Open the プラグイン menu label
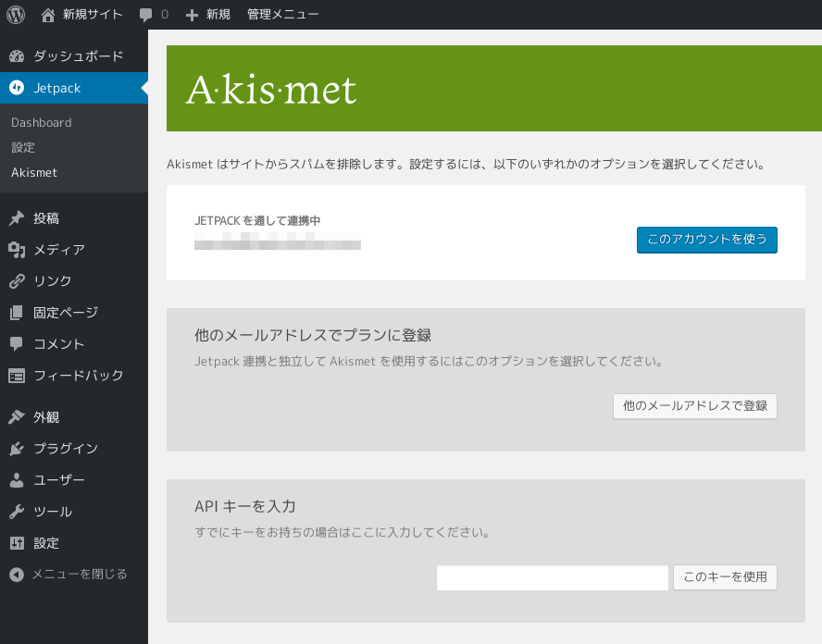This screenshot has width=822, height=644. (x=66, y=449)
